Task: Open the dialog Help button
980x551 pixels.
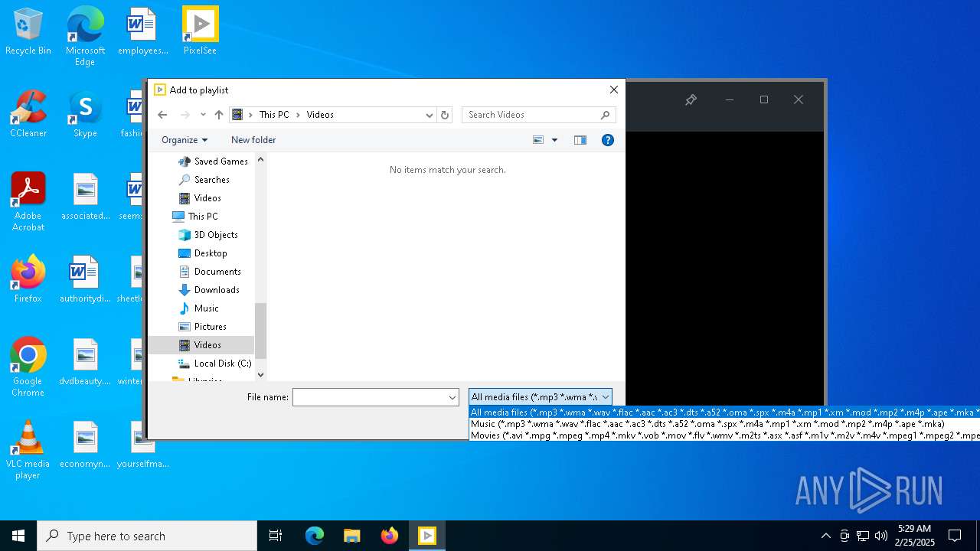Action: [x=608, y=140]
